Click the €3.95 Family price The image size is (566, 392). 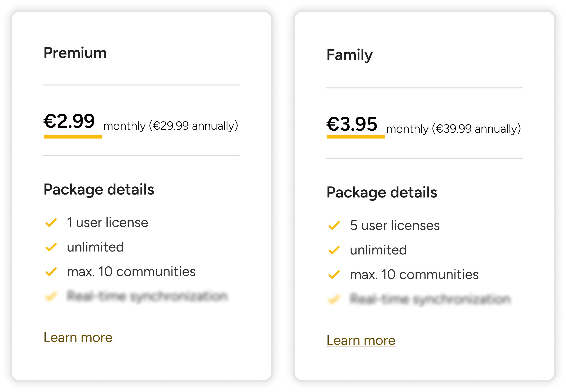click(x=352, y=124)
